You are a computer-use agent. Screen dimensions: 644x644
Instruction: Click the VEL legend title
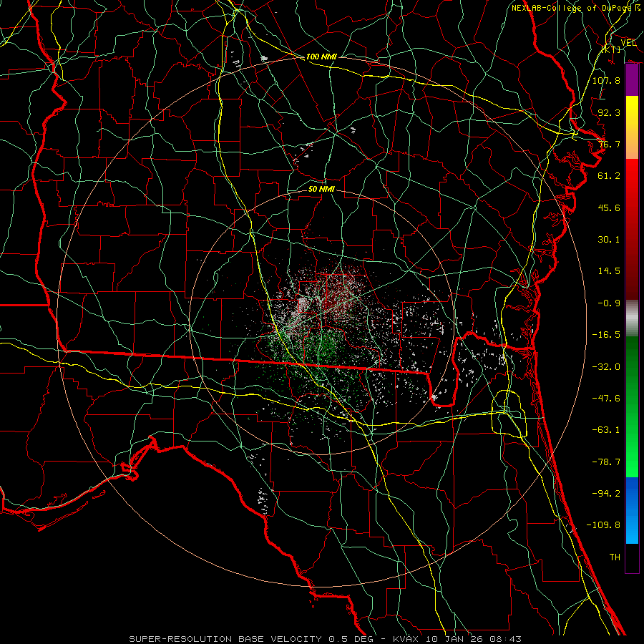628,42
